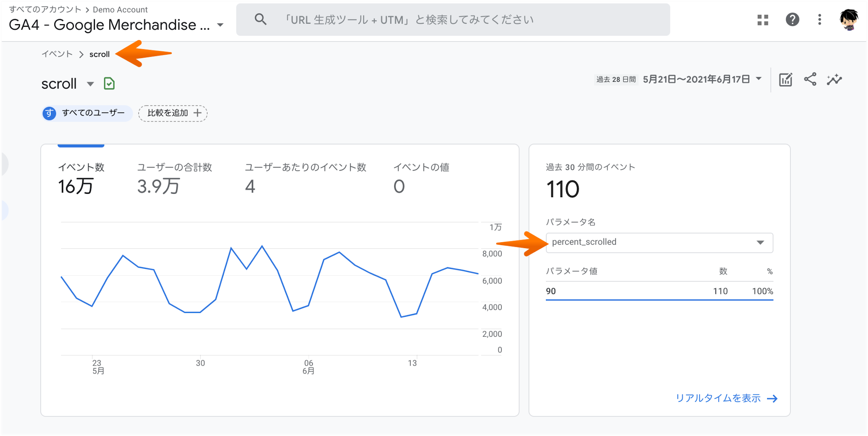Click the large 110 realtime event total
Image resolution: width=868 pixels, height=436 pixels.
point(562,189)
